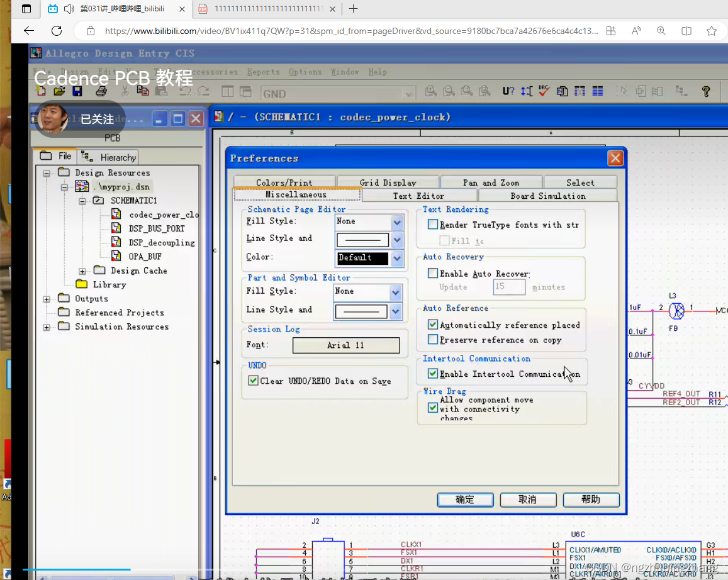728x580 pixels.
Task: Open Part and Symbol Fill Style dropdown
Action: (396, 293)
